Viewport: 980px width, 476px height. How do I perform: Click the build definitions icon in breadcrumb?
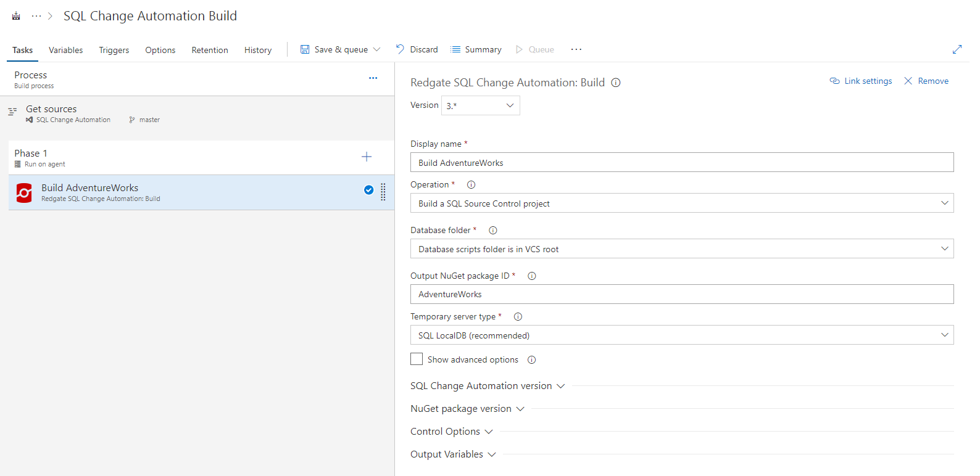click(x=16, y=16)
